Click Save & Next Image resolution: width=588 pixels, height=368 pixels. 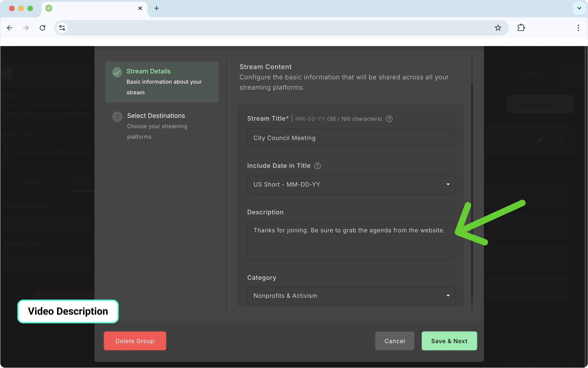449,341
